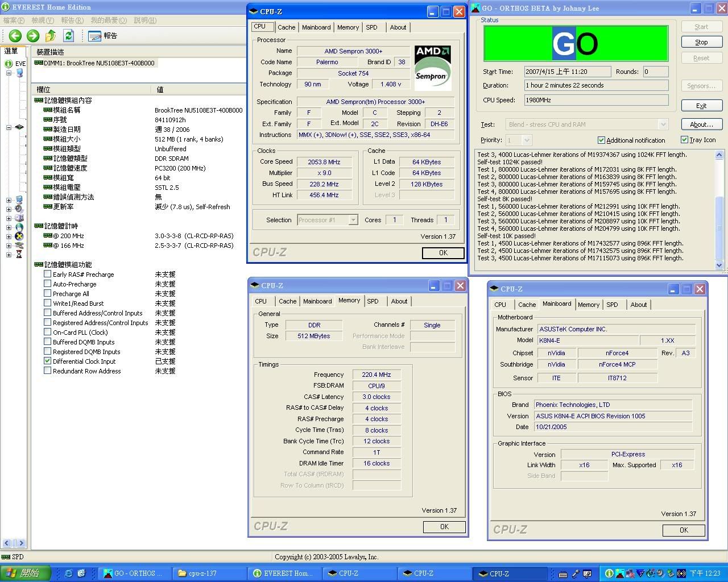Viewport: 728px width, 582px height.
Task: Open the 檔案(F) menu in EVEREST
Action: (14, 20)
